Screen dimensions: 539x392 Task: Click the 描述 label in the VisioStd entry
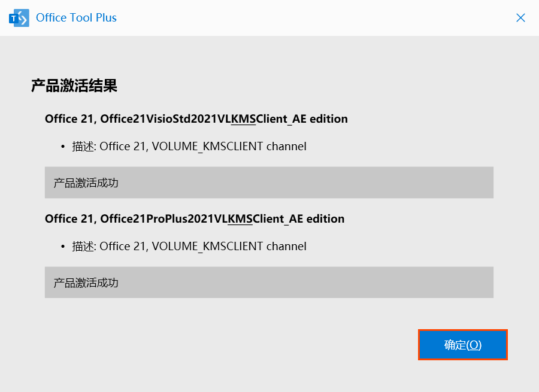tap(83, 147)
